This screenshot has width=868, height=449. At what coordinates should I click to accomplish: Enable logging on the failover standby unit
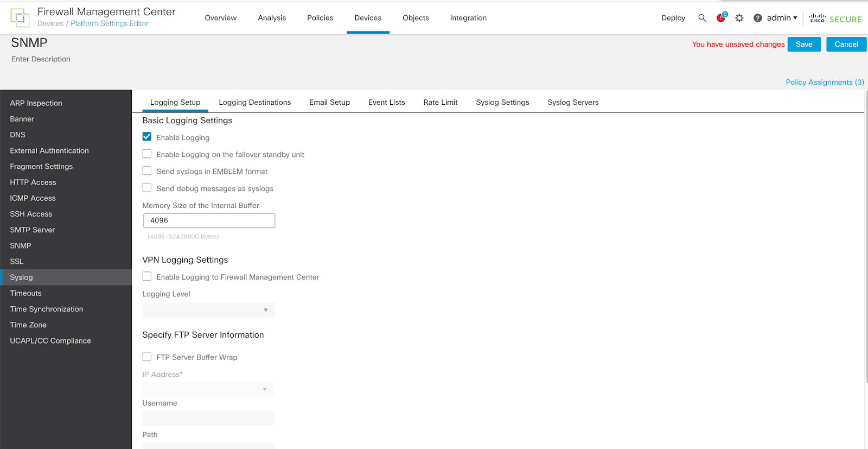click(147, 154)
